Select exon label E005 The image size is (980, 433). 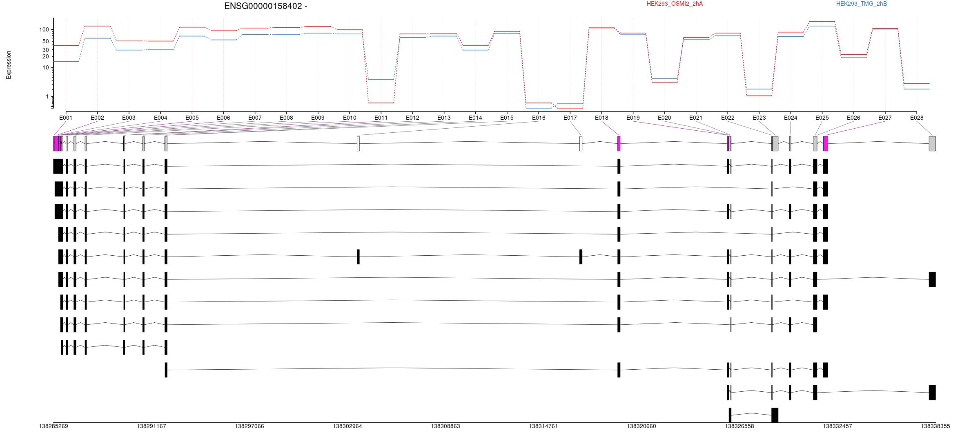(x=192, y=118)
